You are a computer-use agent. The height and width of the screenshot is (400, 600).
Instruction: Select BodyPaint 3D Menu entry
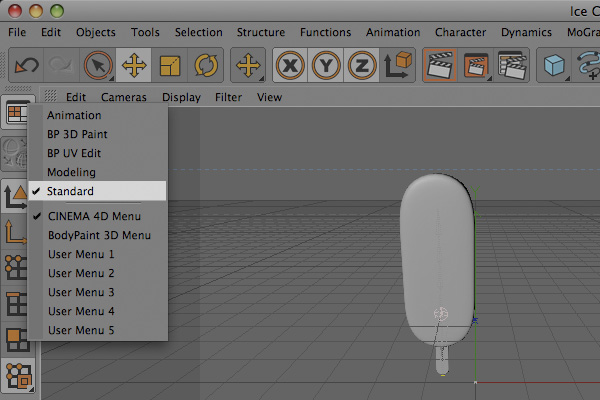pos(98,235)
